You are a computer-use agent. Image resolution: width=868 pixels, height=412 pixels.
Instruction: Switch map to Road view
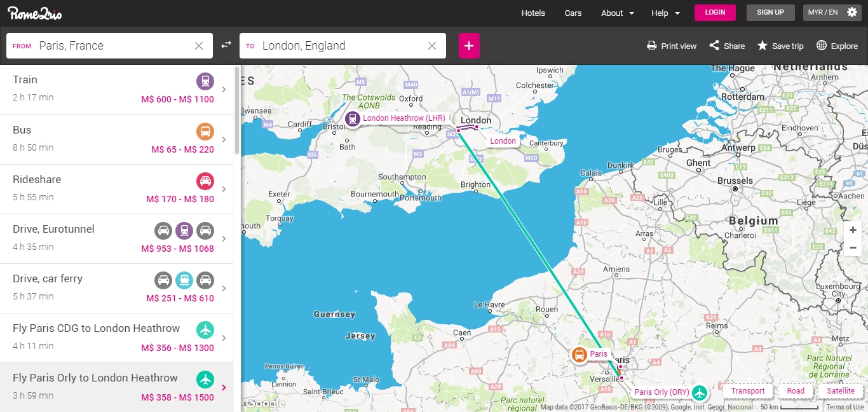796,391
